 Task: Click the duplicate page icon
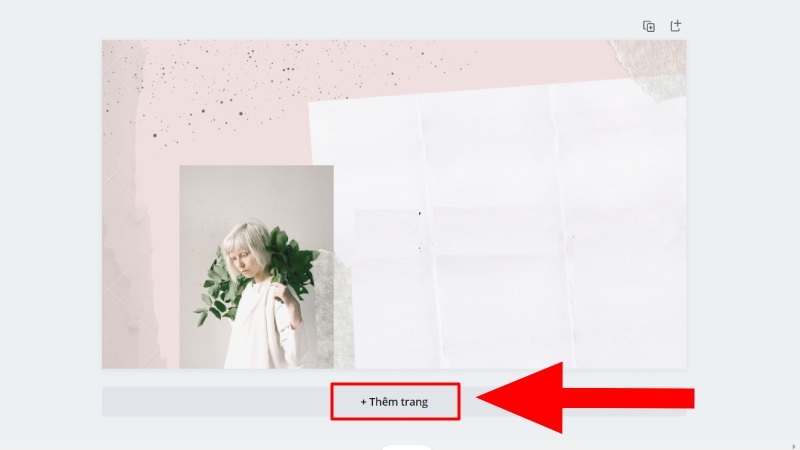coord(648,26)
